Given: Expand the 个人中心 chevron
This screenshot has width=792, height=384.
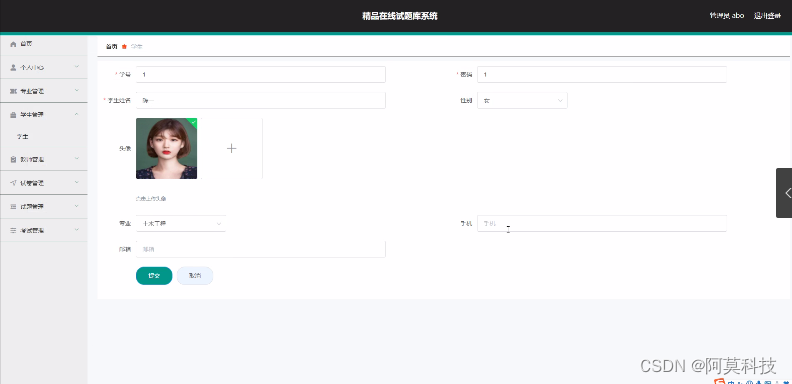Looking at the screenshot, I should point(77,67).
